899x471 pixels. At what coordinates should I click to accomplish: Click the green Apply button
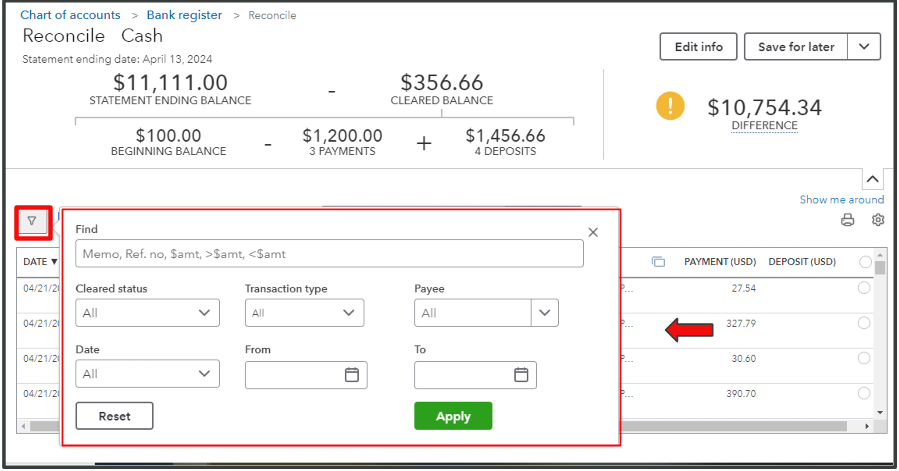pos(453,416)
